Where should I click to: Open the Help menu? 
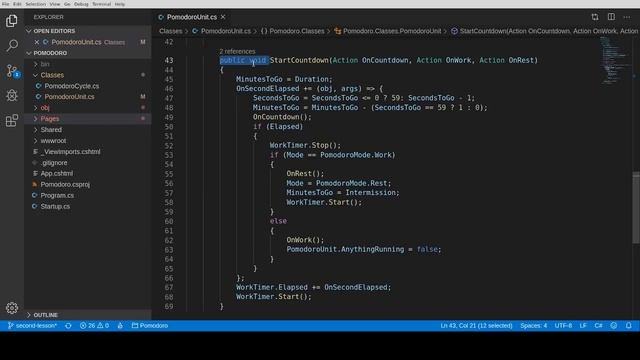tap(120, 4)
